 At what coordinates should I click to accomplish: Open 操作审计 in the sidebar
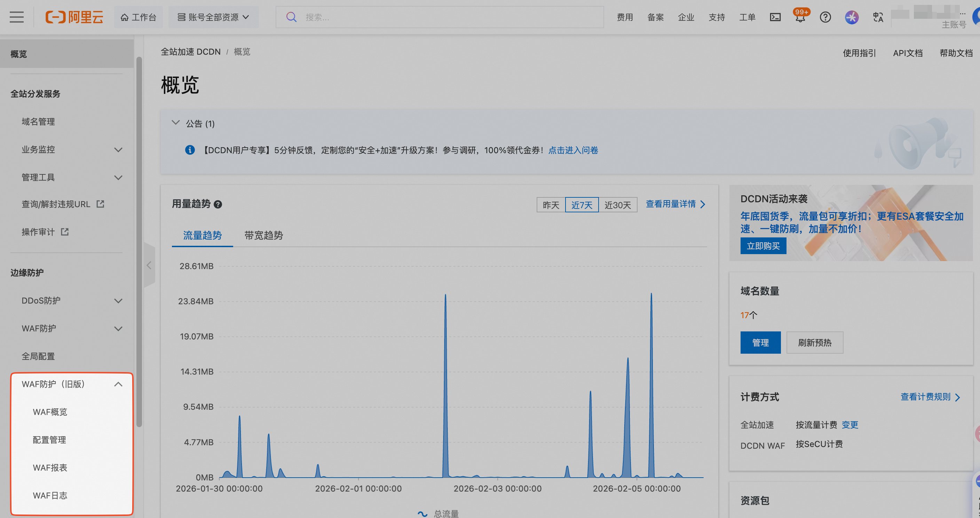[x=38, y=232]
